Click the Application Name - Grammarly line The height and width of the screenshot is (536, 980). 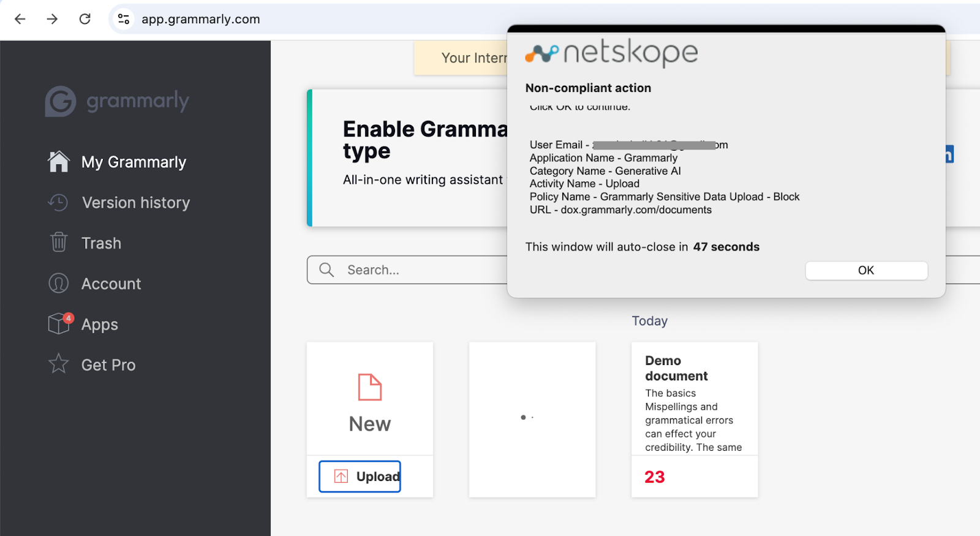coord(603,158)
